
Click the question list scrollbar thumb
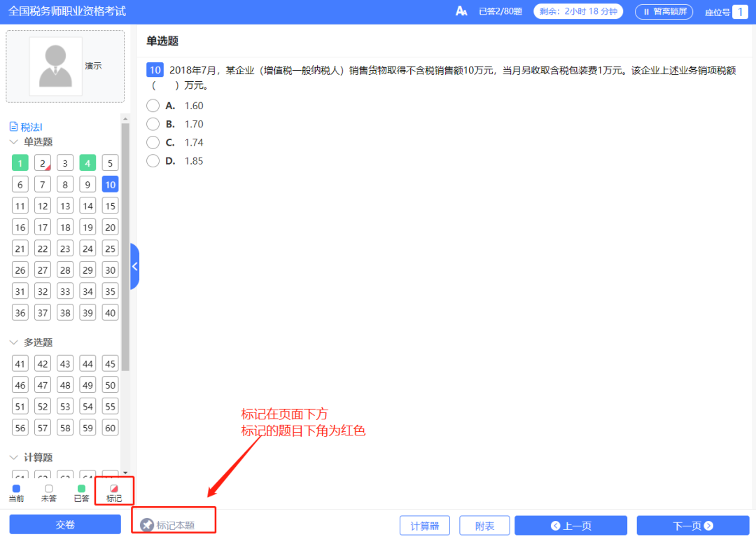click(x=125, y=247)
